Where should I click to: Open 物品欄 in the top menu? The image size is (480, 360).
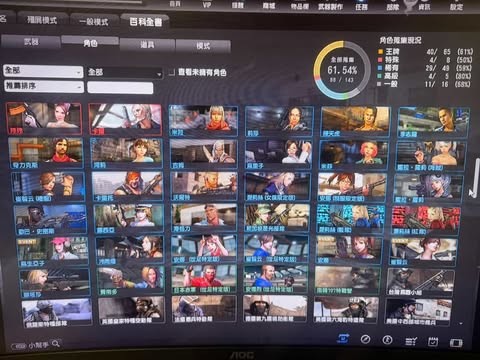pyautogui.click(x=299, y=6)
